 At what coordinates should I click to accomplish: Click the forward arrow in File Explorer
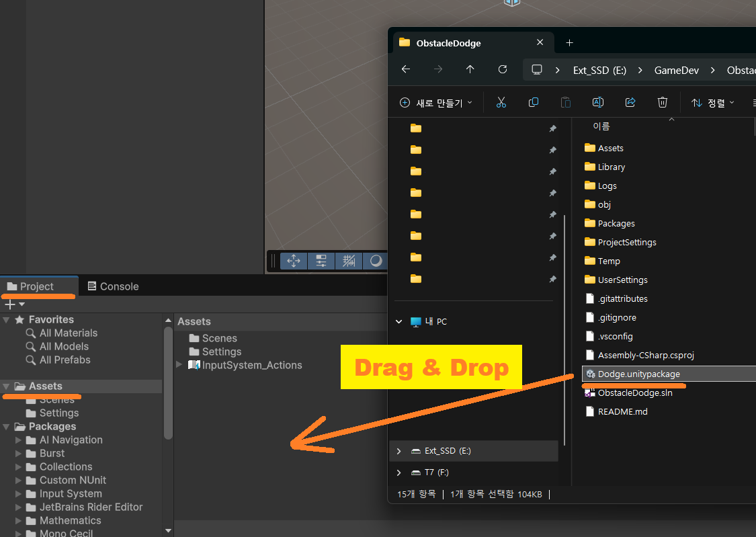[x=437, y=69]
